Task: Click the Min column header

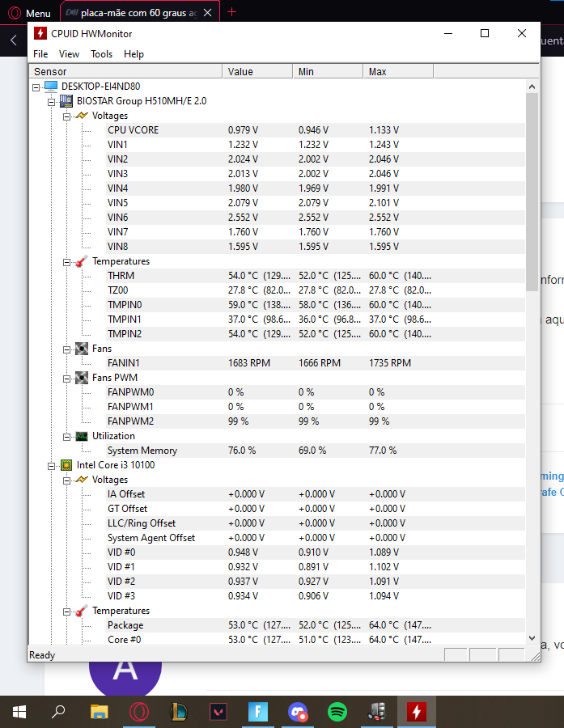Action: pos(328,71)
